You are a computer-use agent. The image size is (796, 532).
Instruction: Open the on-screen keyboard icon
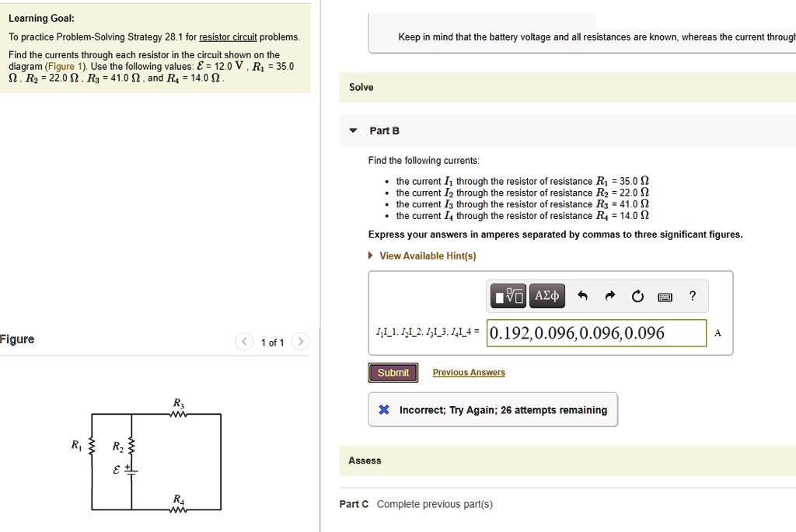pos(665,295)
